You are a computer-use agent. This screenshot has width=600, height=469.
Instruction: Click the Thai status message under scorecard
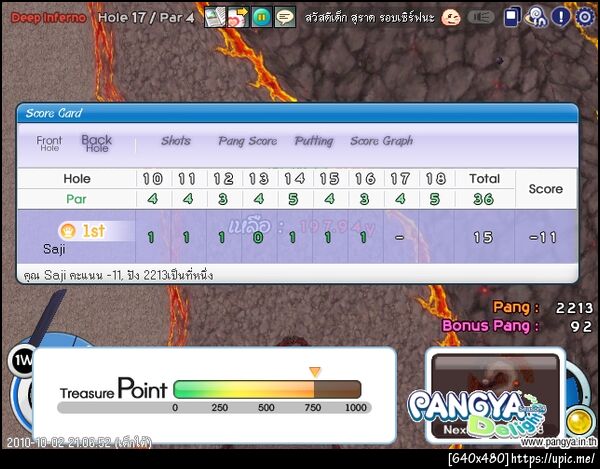pyautogui.click(x=118, y=275)
